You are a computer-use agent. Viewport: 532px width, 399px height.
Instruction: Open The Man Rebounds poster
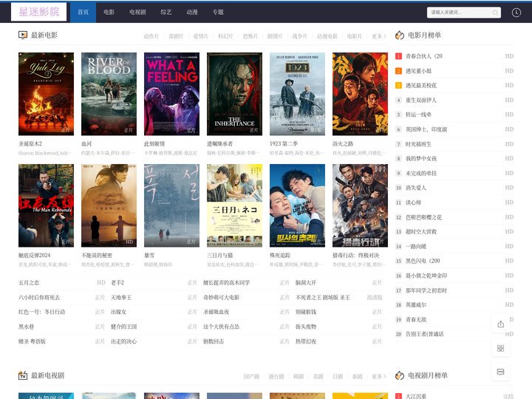(x=46, y=205)
